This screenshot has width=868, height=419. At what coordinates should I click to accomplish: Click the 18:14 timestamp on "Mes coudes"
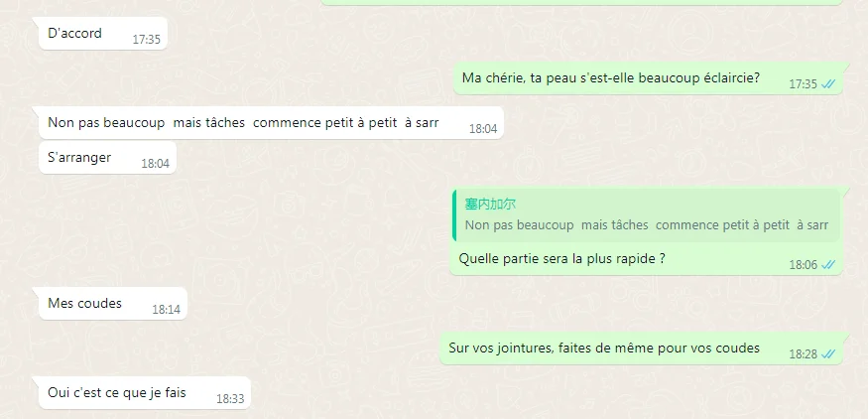(x=166, y=310)
